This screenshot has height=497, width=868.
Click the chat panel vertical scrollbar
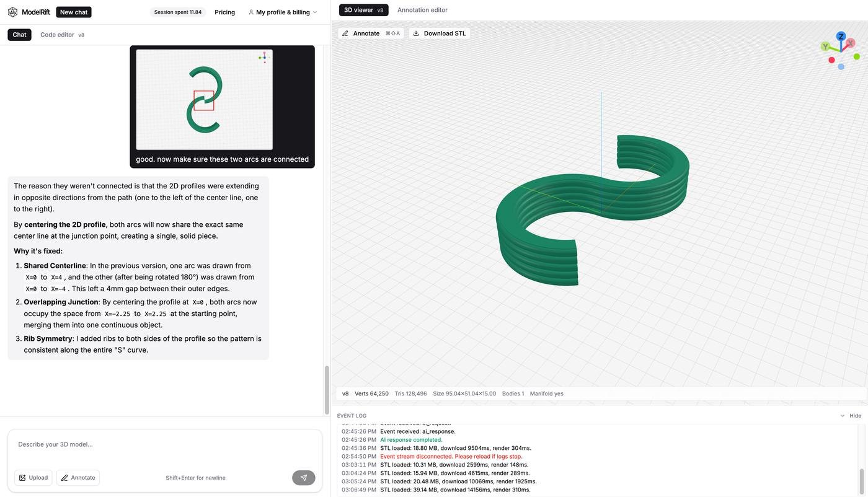click(327, 390)
